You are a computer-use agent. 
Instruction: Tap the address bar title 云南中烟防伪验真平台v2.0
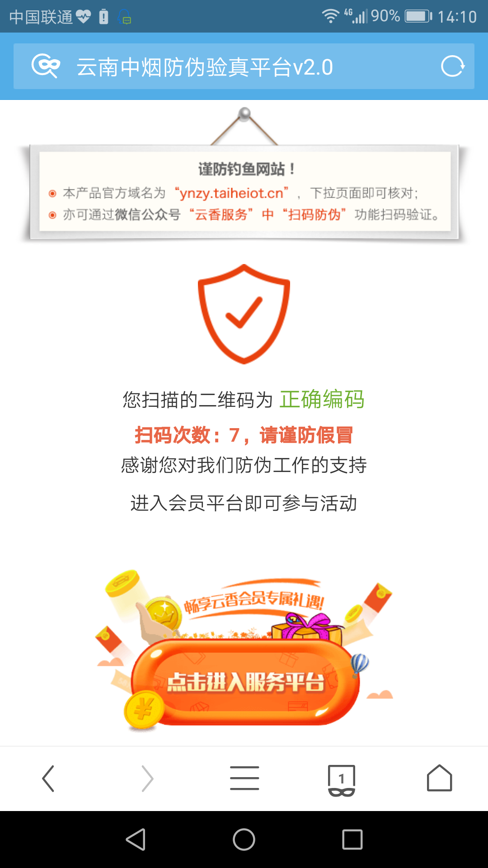[205, 67]
